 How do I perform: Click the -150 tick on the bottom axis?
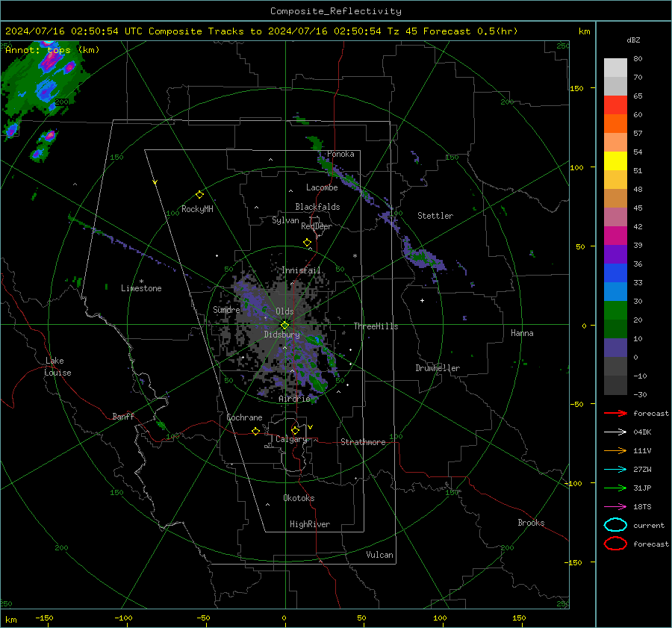[45, 618]
